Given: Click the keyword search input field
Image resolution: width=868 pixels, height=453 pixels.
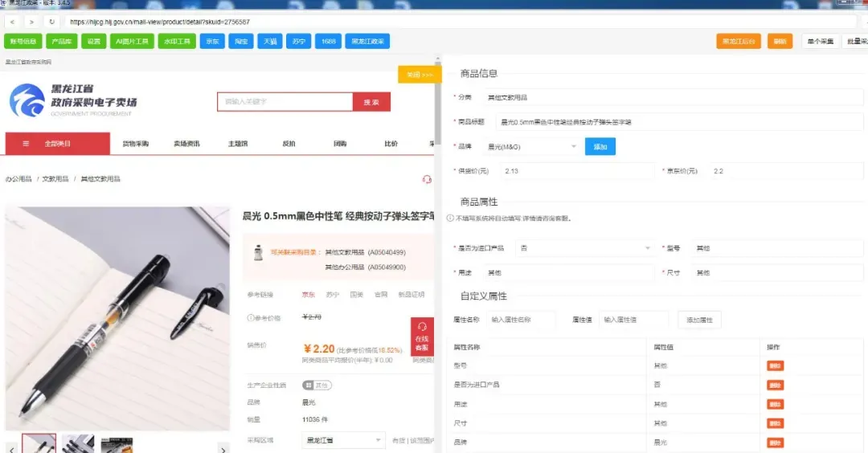Looking at the screenshot, I should click(x=285, y=102).
